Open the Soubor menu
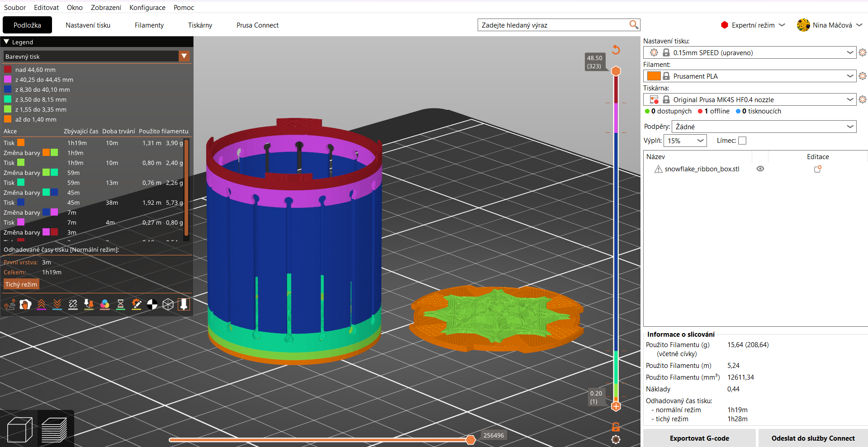 tap(15, 7)
